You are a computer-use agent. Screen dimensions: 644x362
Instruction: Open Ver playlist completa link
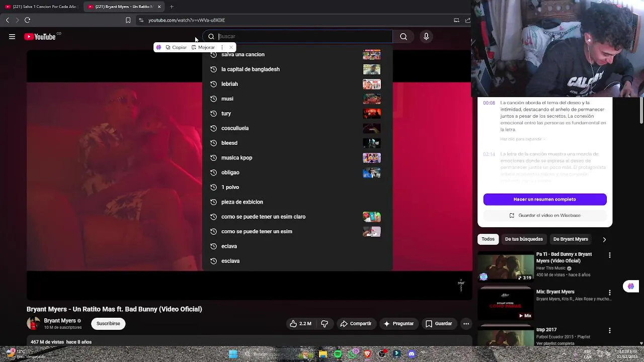(555, 343)
